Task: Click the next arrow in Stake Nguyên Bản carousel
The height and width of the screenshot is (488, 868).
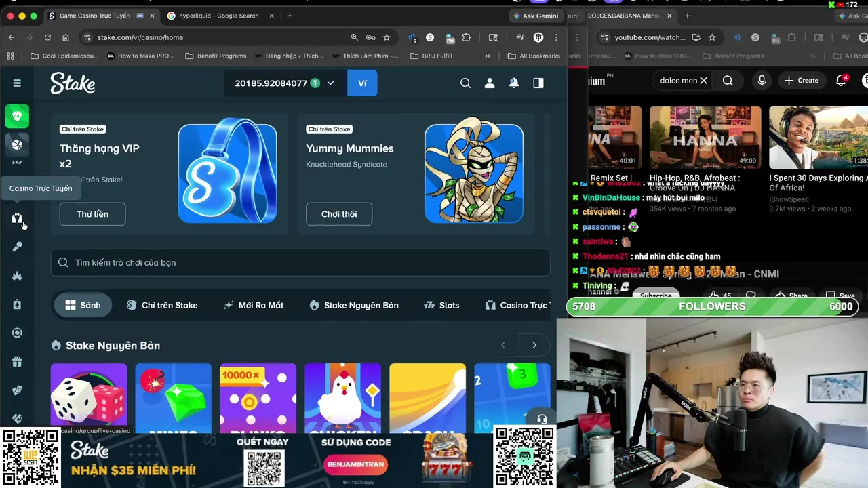Action: point(534,345)
